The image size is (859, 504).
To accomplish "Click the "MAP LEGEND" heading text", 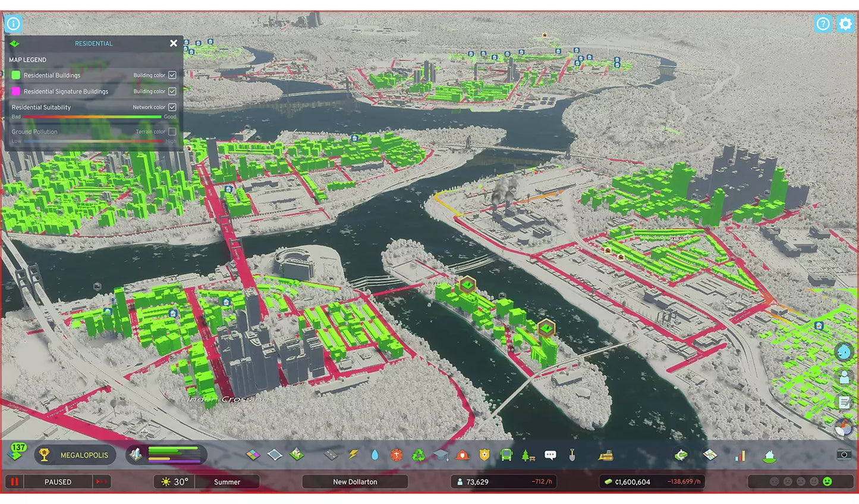I will tap(27, 60).
